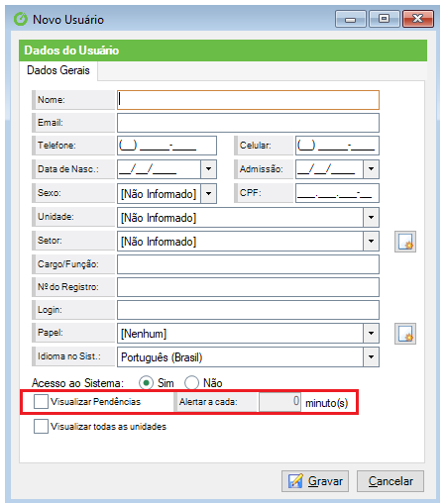
Task: Select Sim for Acesso ao Sistema
Action: (x=146, y=383)
